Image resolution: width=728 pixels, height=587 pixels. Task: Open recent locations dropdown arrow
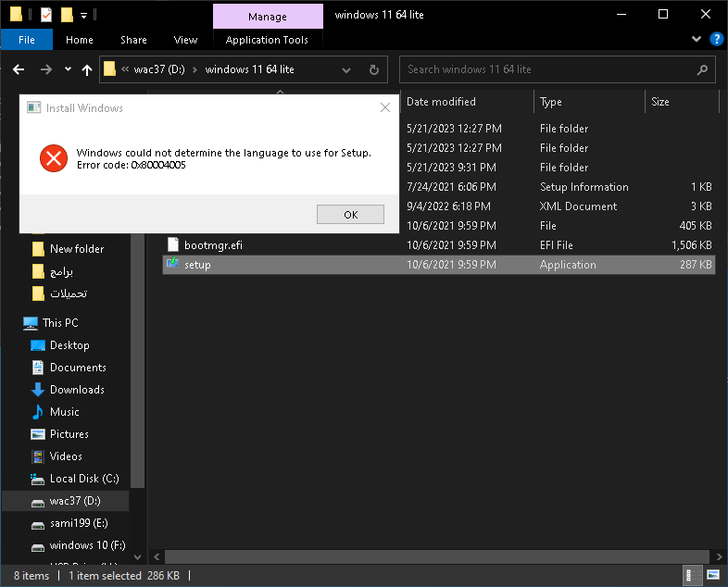point(68,69)
